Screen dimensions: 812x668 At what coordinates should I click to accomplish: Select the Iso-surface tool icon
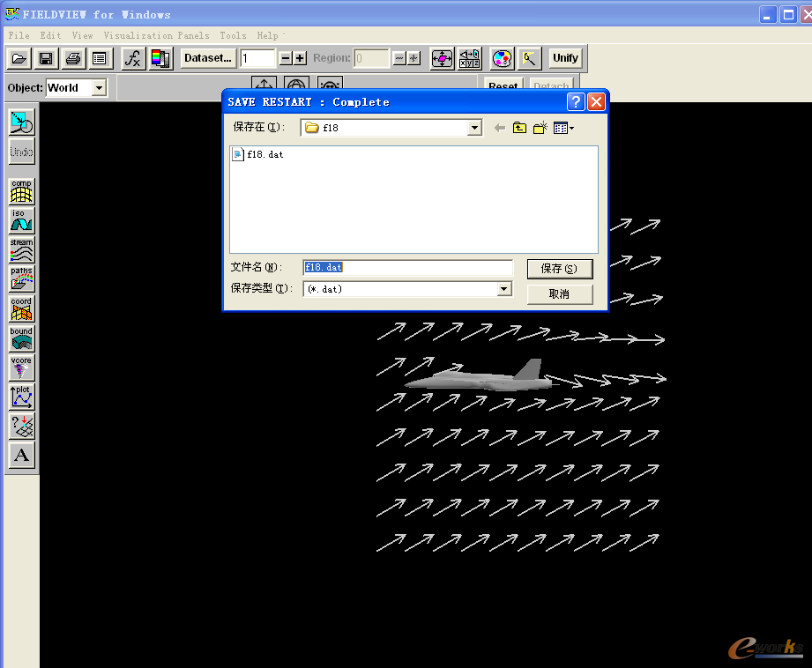(x=21, y=220)
